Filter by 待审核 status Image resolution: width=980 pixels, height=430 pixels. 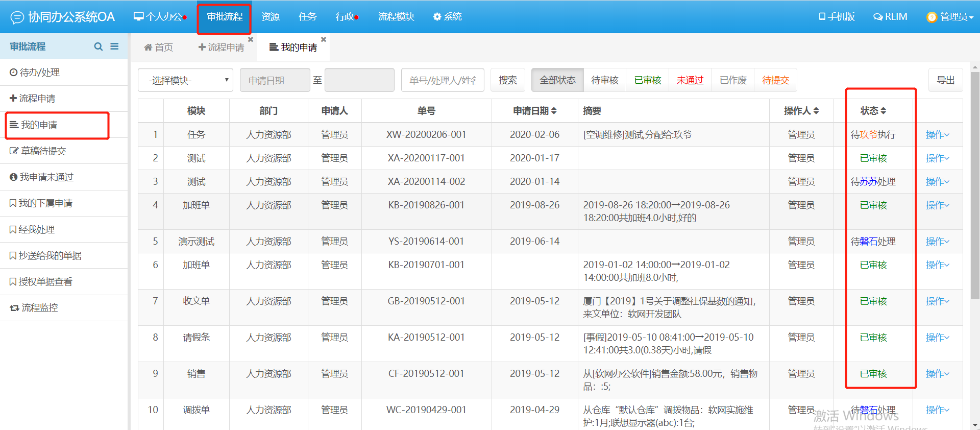pos(605,80)
